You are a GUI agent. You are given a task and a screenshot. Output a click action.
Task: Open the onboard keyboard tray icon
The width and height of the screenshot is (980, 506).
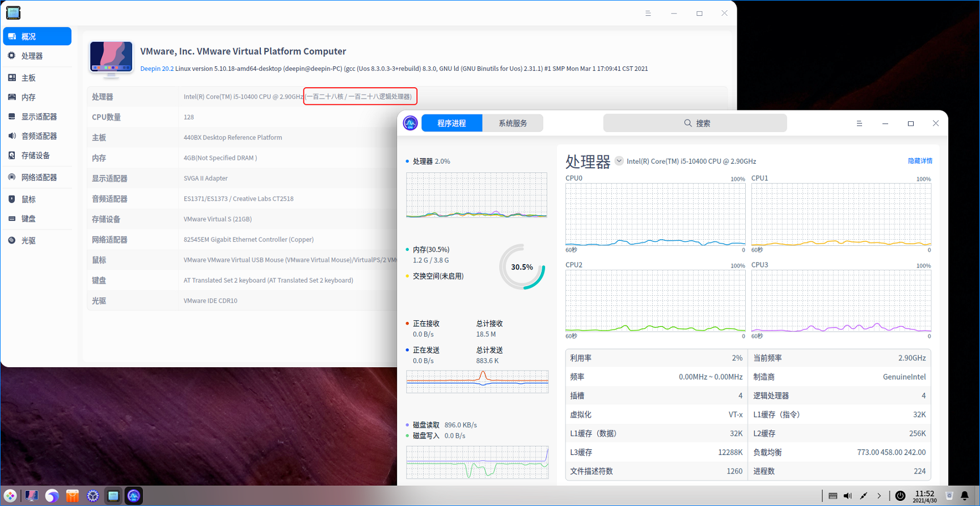(x=833, y=496)
